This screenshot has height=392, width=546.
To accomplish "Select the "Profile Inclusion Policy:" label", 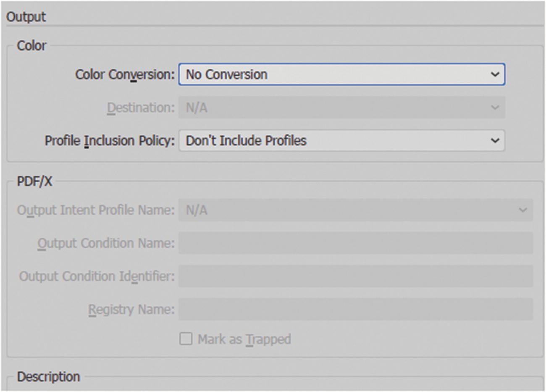I will (110, 140).
